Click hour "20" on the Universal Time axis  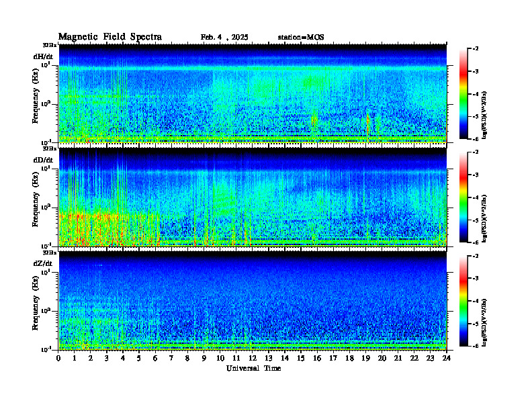(382, 358)
